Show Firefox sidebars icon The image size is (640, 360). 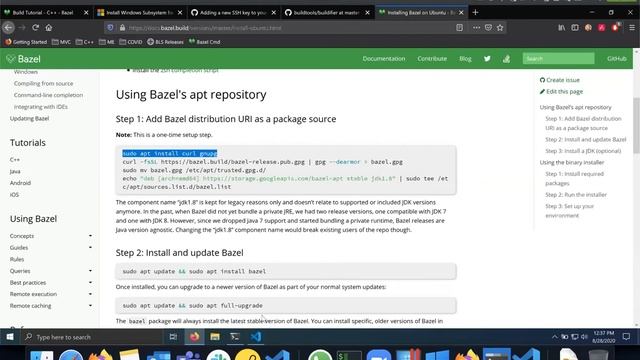pos(575,28)
